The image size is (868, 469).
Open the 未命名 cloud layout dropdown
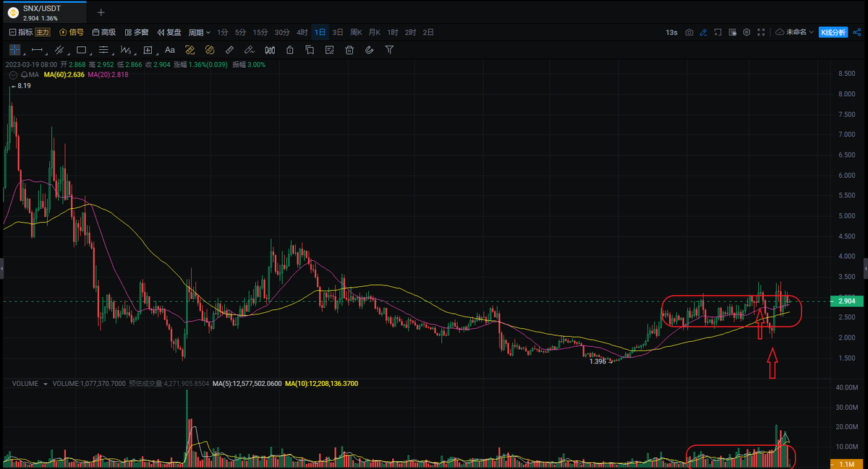[x=794, y=33]
